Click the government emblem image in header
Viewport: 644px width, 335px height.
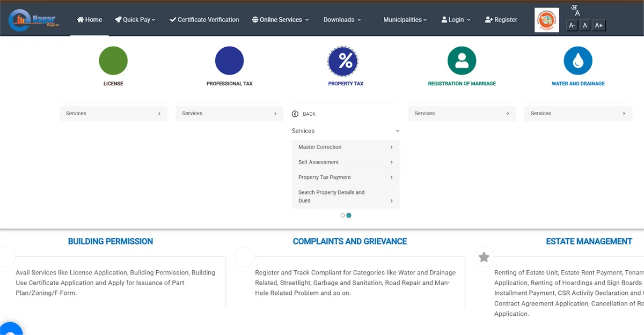point(547,20)
